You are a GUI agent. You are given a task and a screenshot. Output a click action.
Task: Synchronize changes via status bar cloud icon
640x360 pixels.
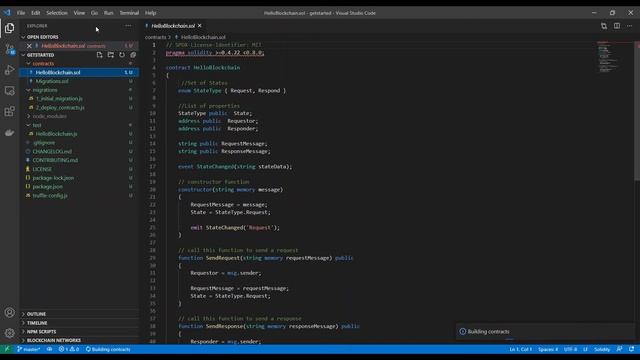pos(49,349)
